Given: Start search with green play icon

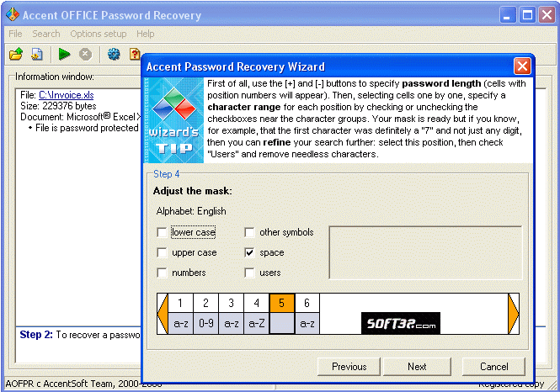Looking at the screenshot, I should click(64, 54).
